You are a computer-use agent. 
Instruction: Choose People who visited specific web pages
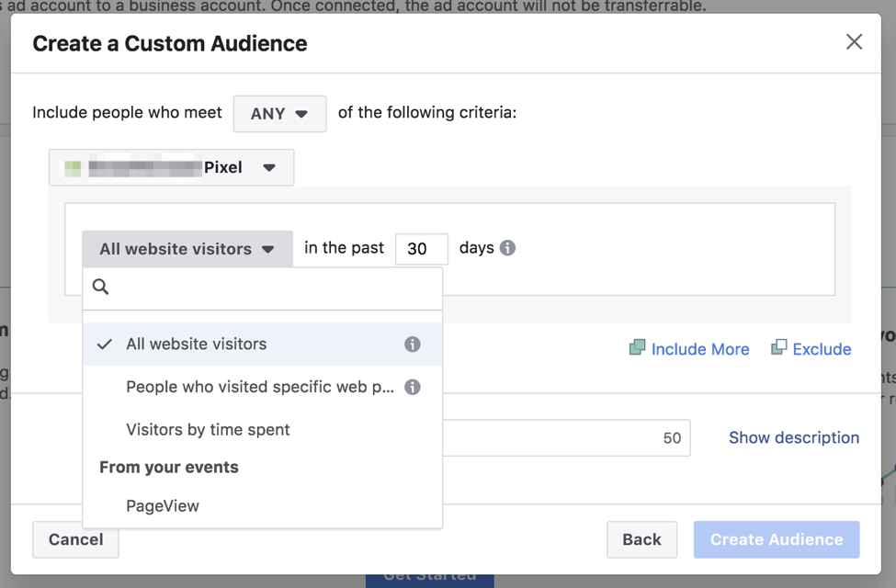259,387
